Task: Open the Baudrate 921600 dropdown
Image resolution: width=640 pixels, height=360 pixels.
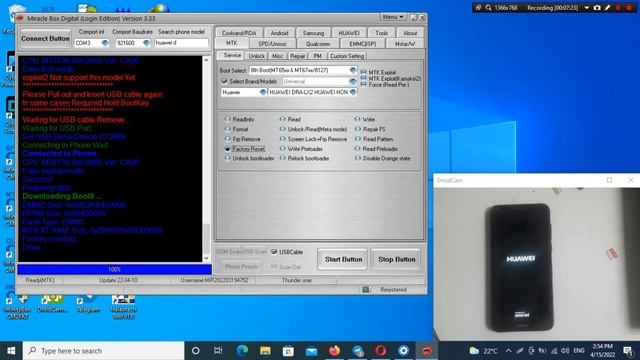Action: (146, 43)
